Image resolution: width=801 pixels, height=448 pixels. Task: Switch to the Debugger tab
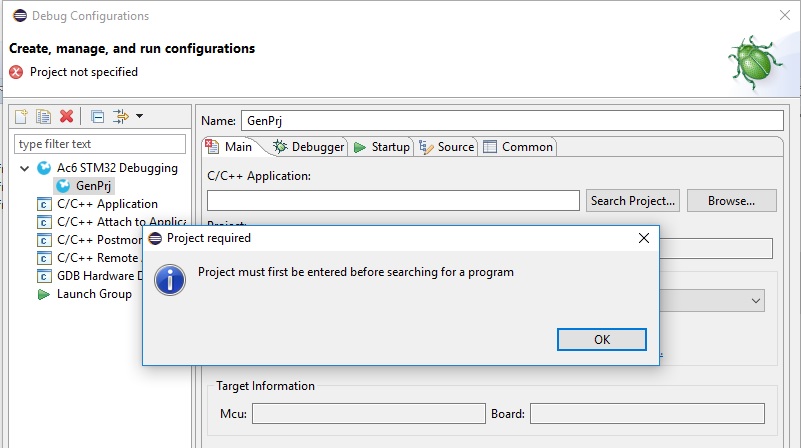point(309,147)
